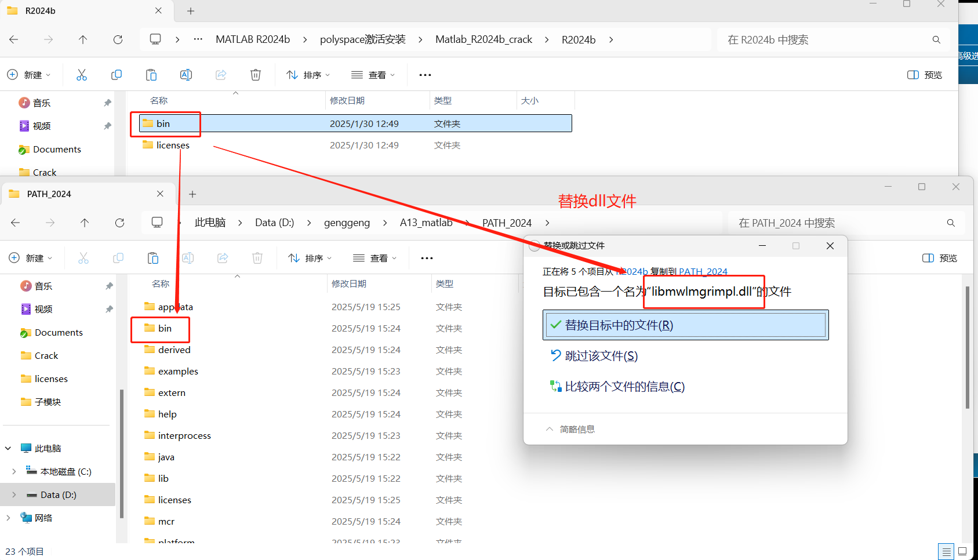This screenshot has height=560, width=978.
Task: Add new tab in R2024b window
Action: 191,11
